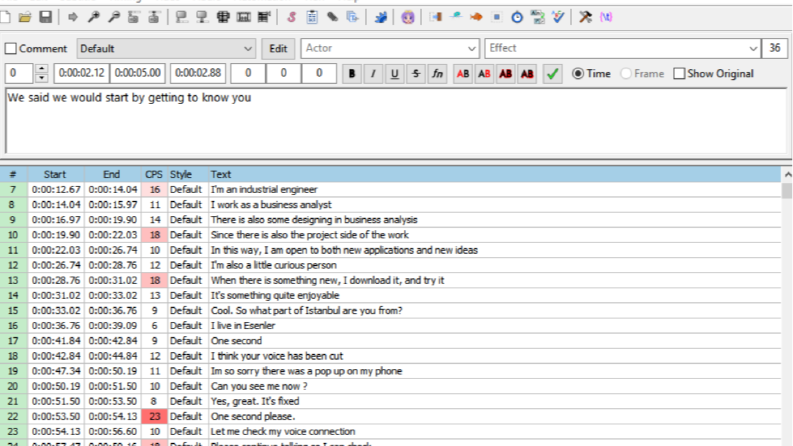Image resolution: width=793 pixels, height=446 pixels.
Task: Select row 'I live in Esenler'
Action: tap(390, 326)
